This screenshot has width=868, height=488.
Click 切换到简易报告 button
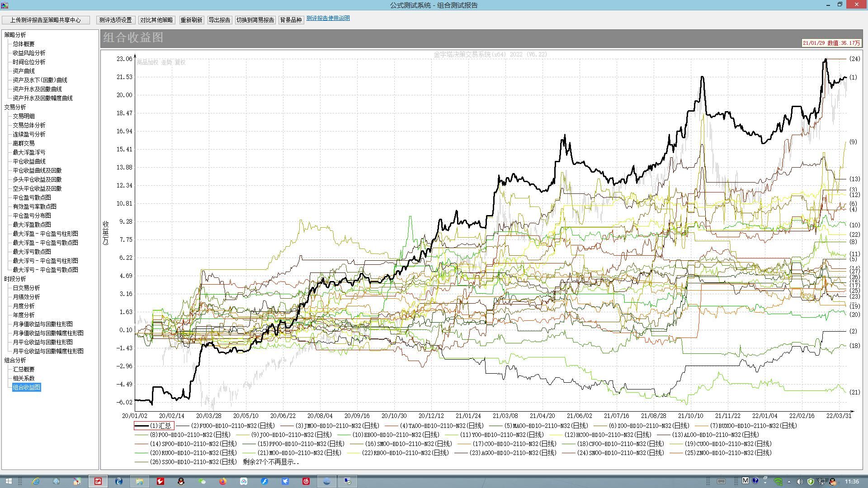255,20
